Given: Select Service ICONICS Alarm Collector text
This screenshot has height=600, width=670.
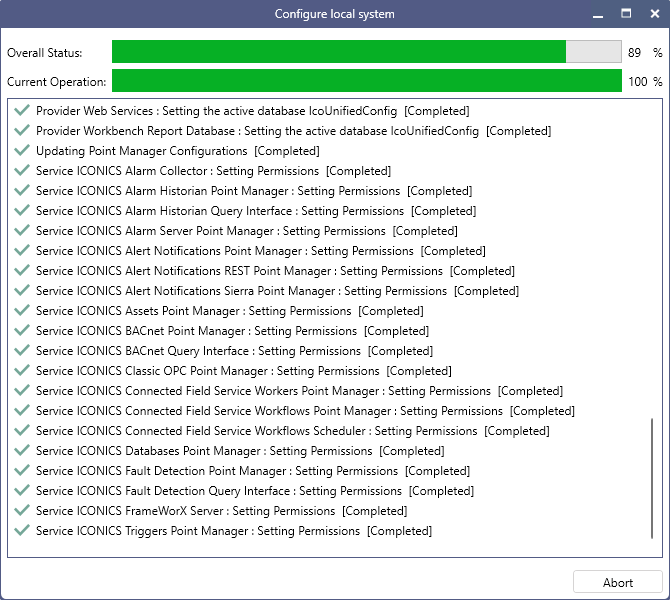Looking at the screenshot, I should 213,171.
